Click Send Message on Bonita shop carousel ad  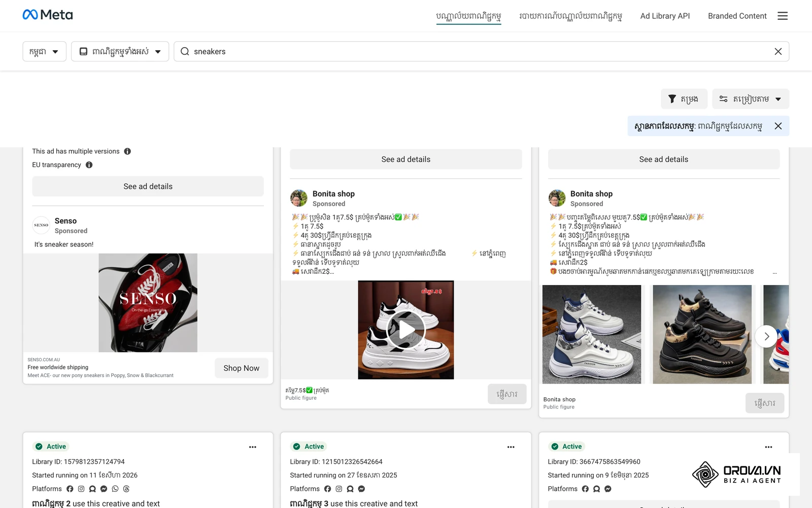(765, 403)
